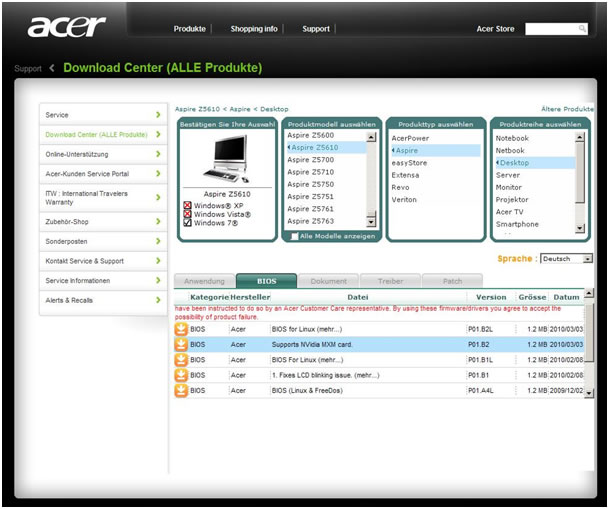Toggle Windows XP checkbox

click(188, 205)
